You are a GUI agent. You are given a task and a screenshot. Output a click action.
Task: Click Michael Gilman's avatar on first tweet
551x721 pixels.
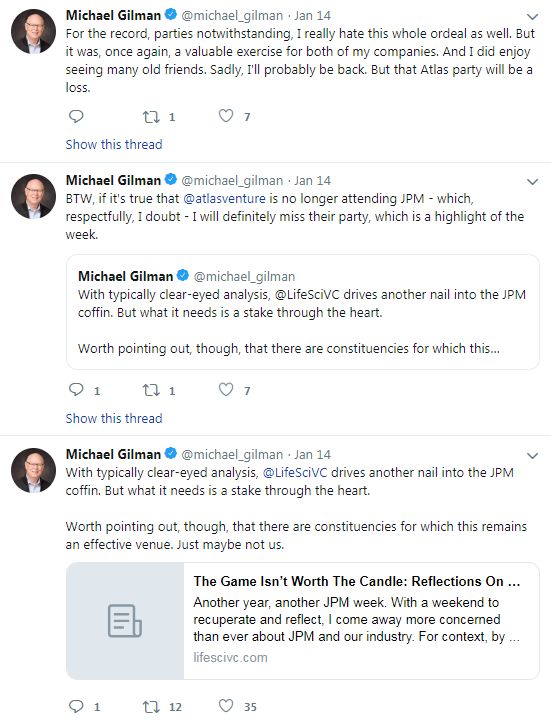33,31
